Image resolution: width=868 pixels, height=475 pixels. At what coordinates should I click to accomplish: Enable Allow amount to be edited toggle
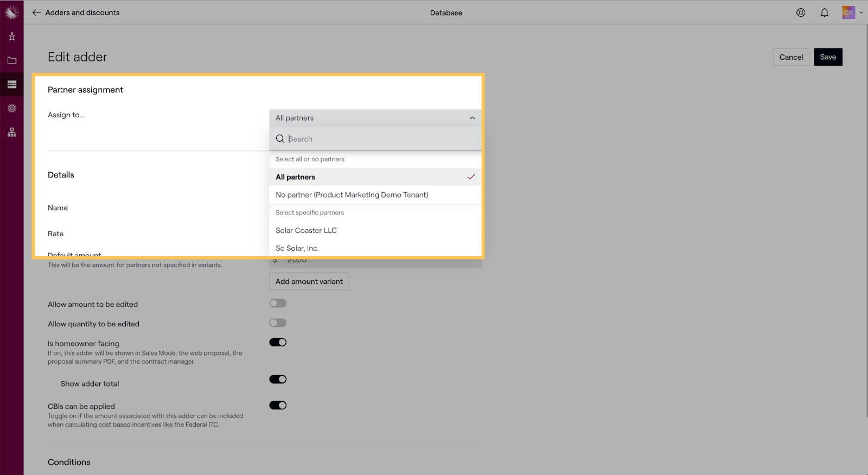278,303
